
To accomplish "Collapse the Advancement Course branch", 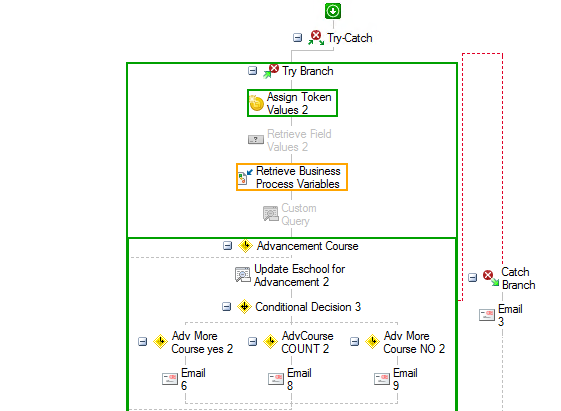I will (227, 246).
